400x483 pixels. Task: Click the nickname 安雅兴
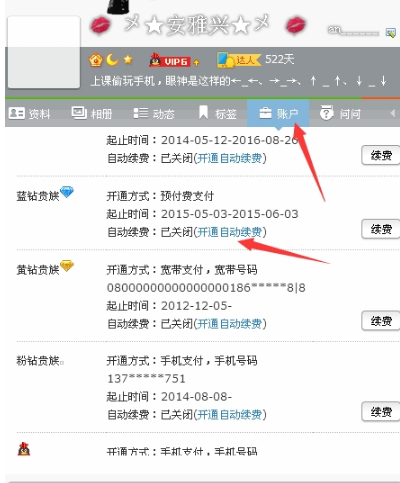tap(198, 26)
